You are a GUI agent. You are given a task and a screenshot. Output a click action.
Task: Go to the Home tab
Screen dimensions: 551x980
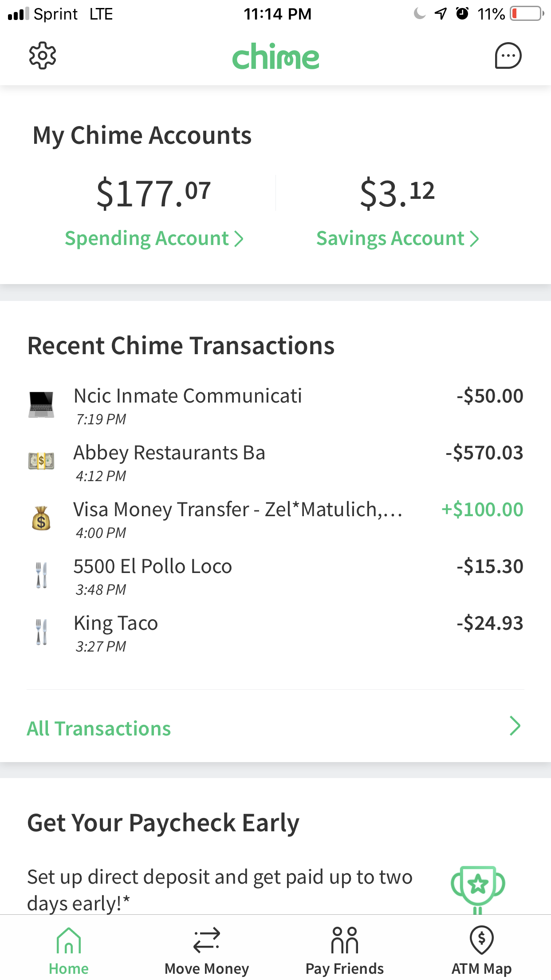point(69,951)
